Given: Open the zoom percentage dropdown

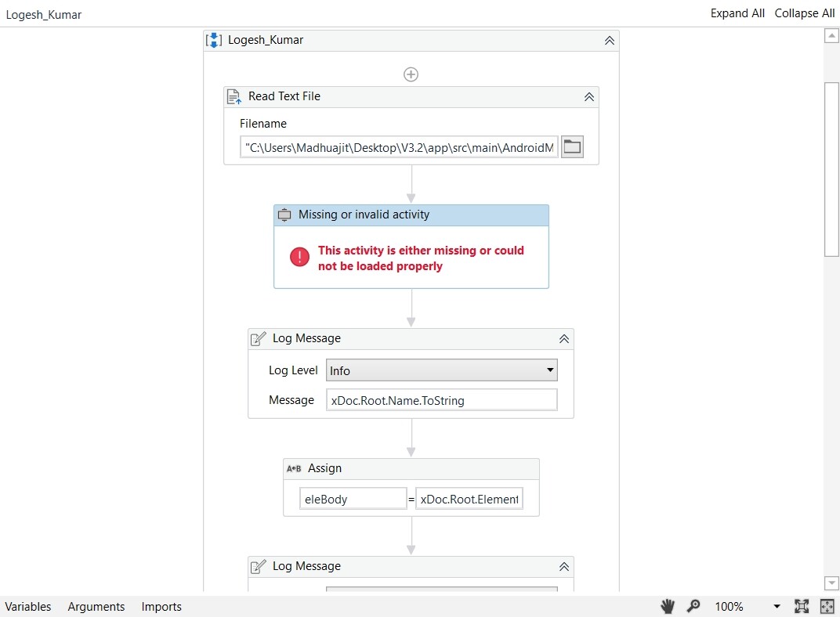Looking at the screenshot, I should coord(776,606).
